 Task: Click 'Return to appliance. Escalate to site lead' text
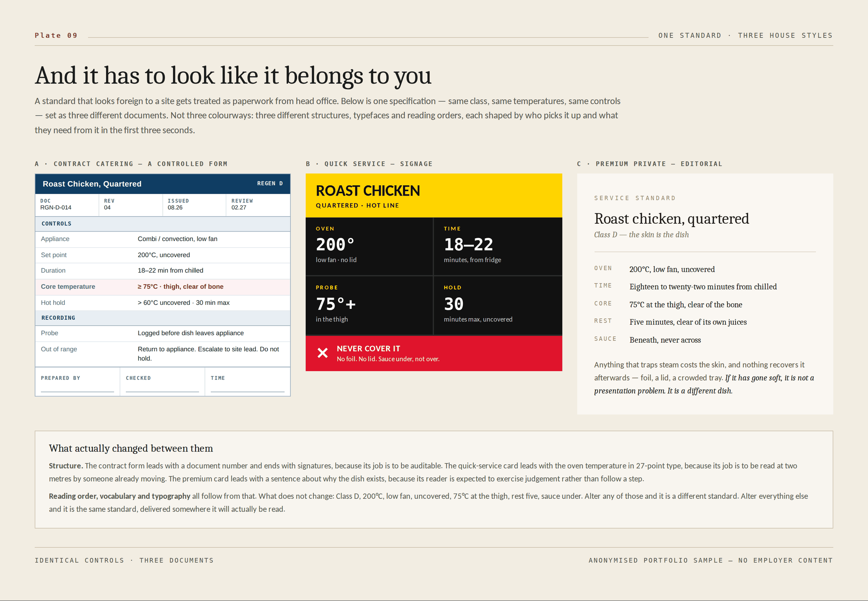pos(197,349)
